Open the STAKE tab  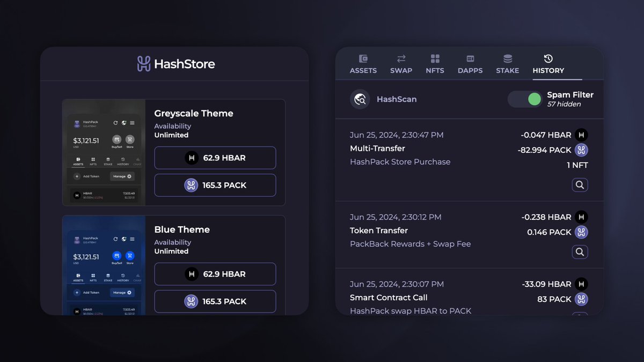[x=508, y=64]
